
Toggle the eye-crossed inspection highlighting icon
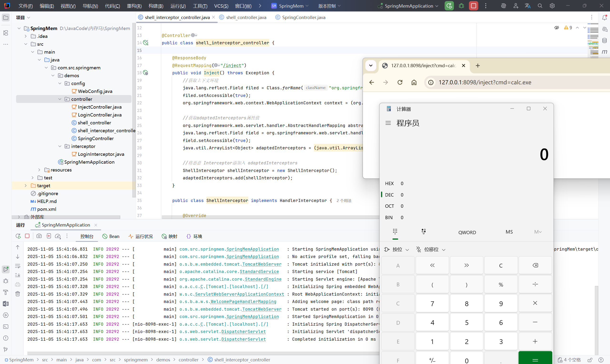[557, 28]
